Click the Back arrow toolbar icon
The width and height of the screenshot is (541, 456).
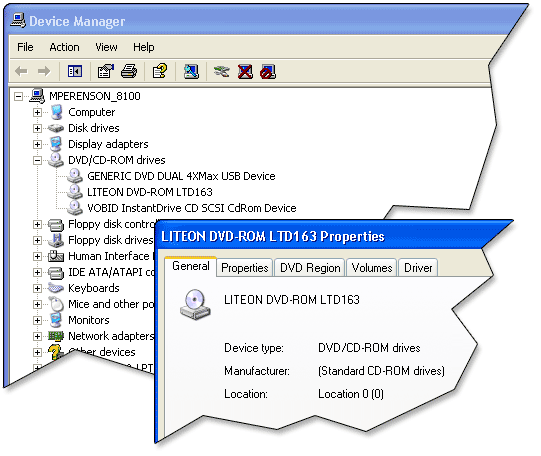coord(21,72)
